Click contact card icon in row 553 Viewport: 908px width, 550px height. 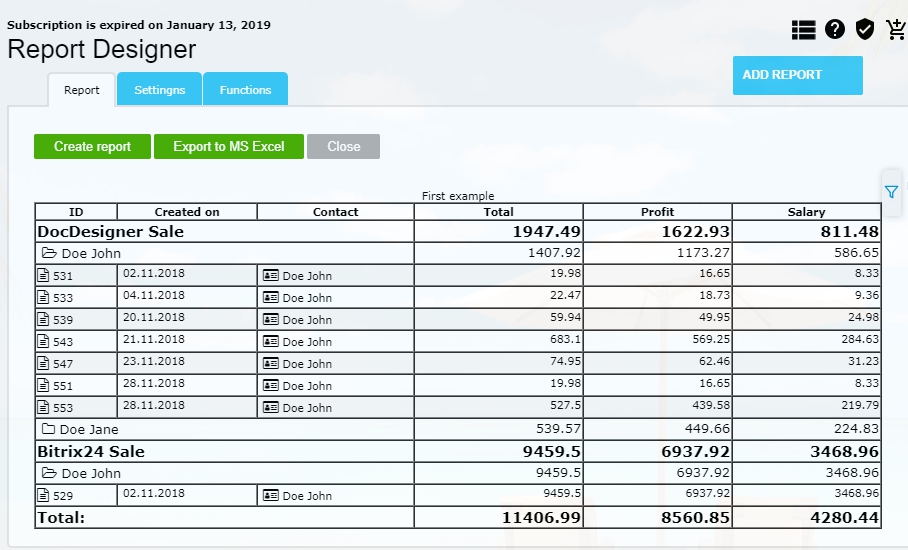click(x=270, y=407)
